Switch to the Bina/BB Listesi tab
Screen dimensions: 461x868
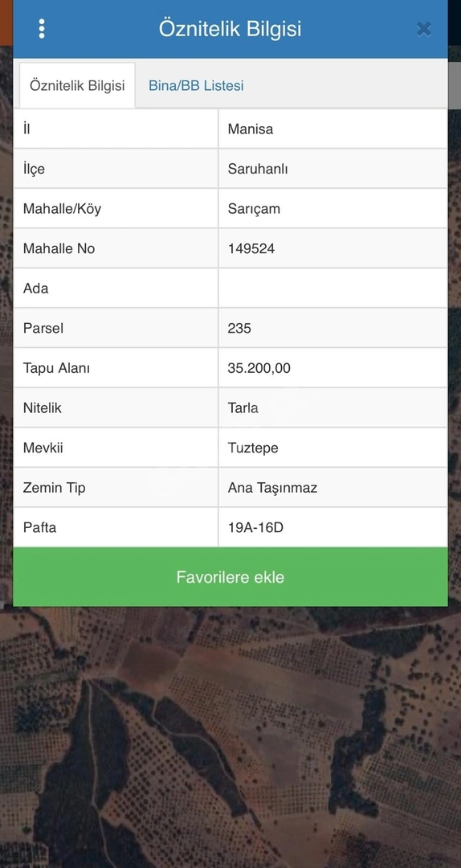click(196, 86)
